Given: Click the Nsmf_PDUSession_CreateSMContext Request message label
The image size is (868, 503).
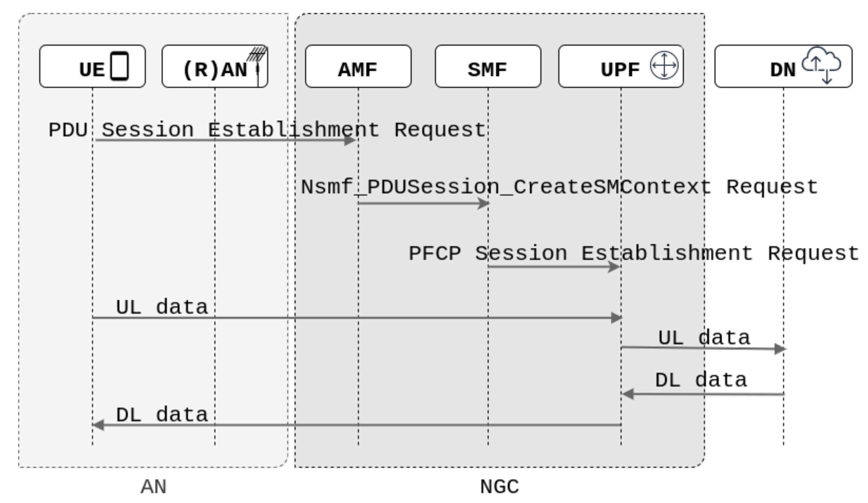Looking at the screenshot, I should (559, 187).
